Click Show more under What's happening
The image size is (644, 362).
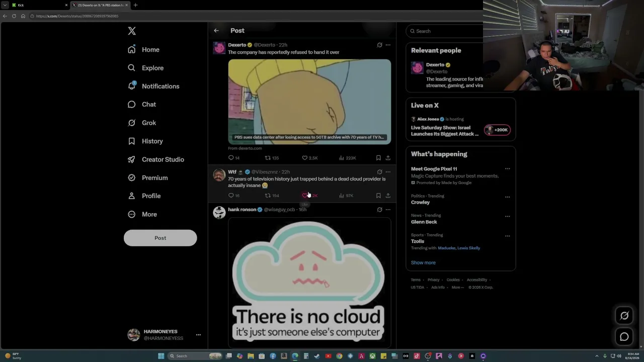point(423,262)
